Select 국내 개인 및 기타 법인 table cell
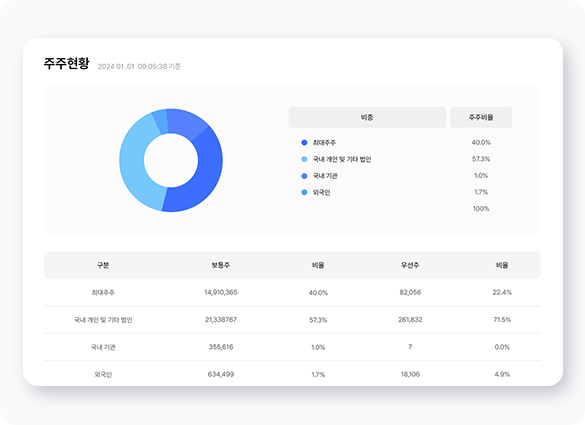The width and height of the screenshot is (585, 425). (x=103, y=320)
